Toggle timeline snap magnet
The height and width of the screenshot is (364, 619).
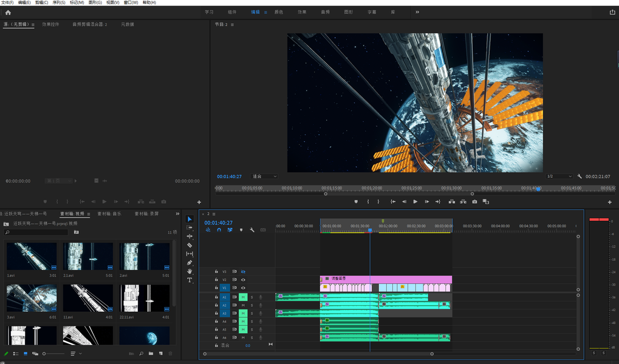click(x=219, y=230)
